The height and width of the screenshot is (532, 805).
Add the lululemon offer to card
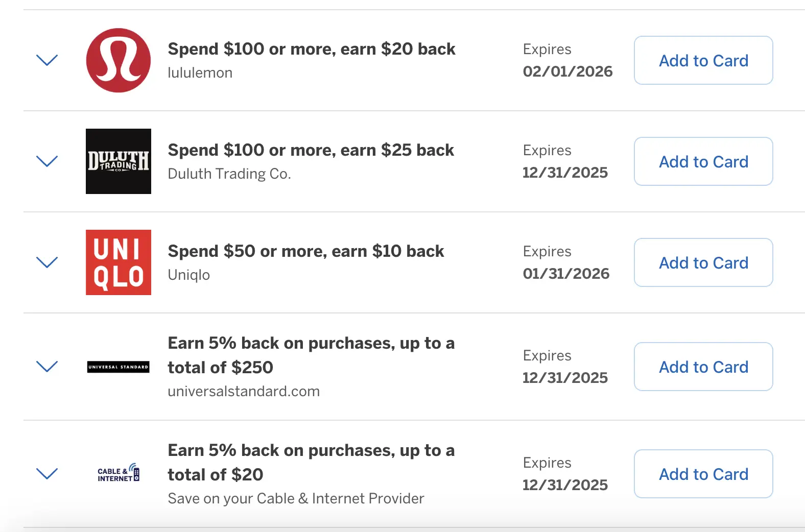click(x=703, y=60)
